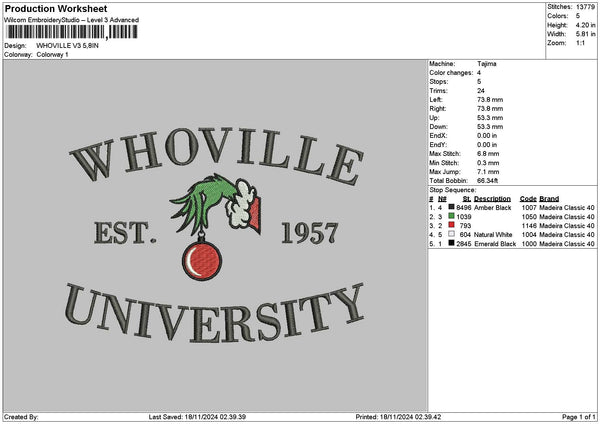
Task: Click the Description column header
Action: (492, 199)
